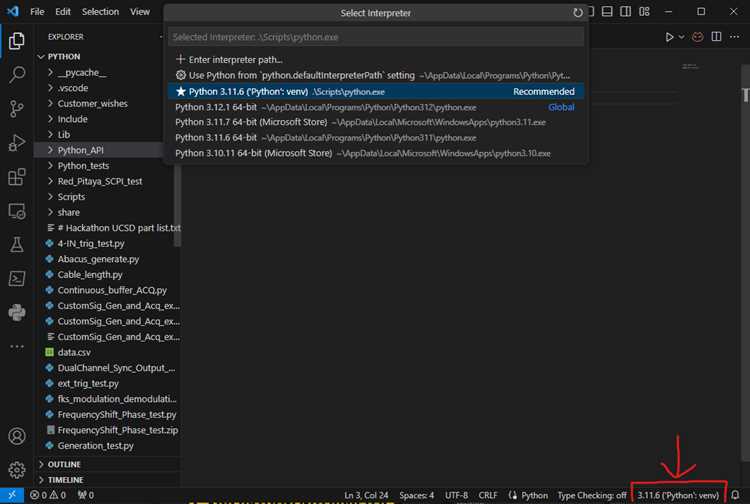Select Python 3.12.1 64-bit Global interpreter
The height and width of the screenshot is (504, 750).
click(376, 107)
